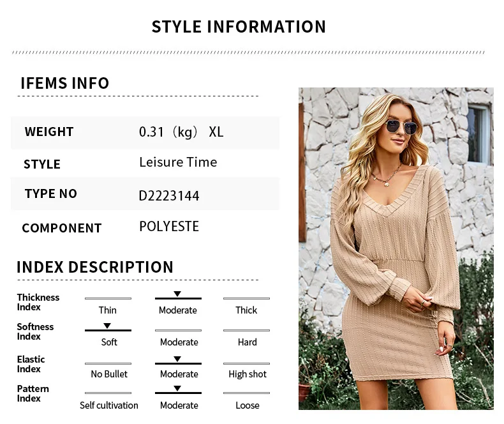Click the Elastic Index label

pyautogui.click(x=31, y=364)
